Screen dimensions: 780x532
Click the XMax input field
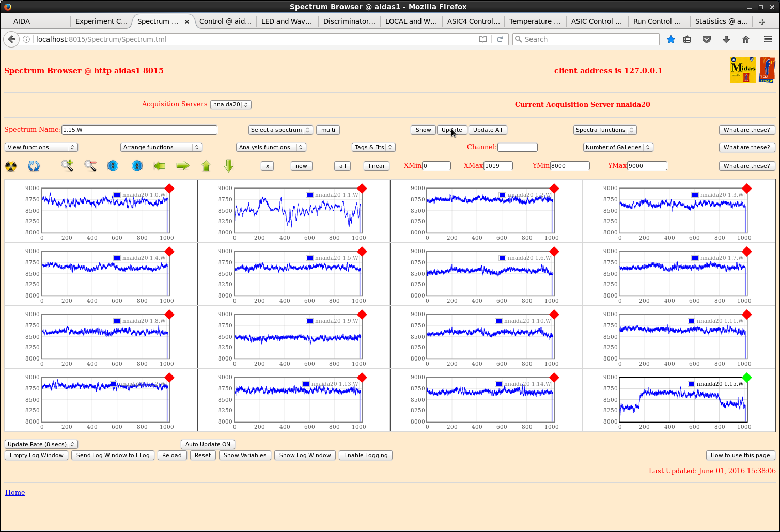pyautogui.click(x=498, y=166)
